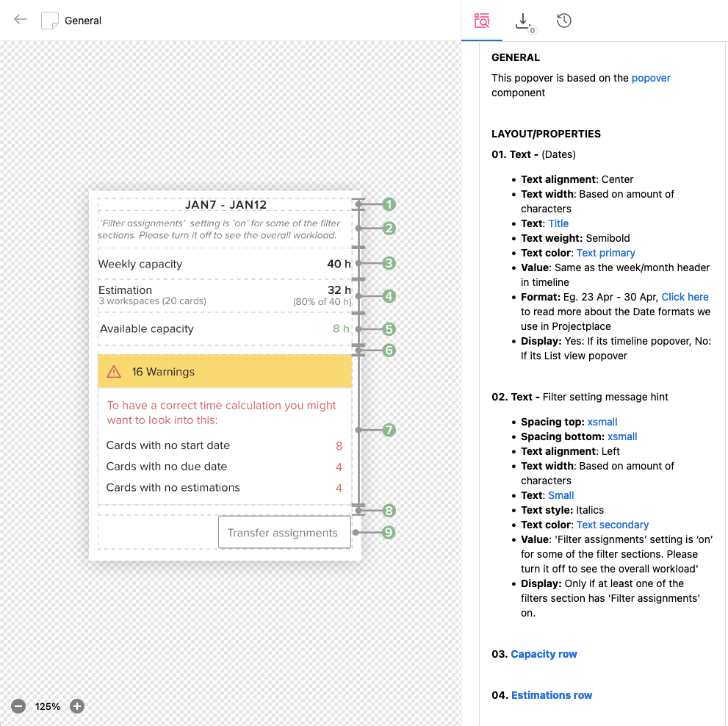
Task: Open the Capacity row link
Action: point(544,654)
